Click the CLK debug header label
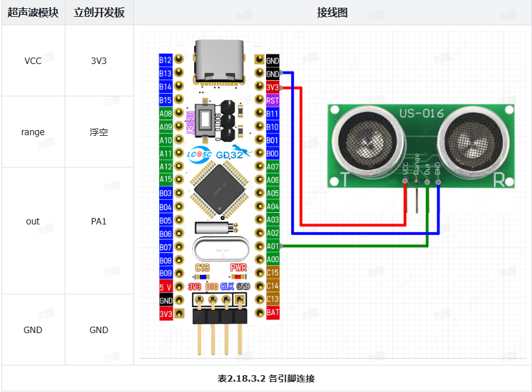 [x=227, y=287]
